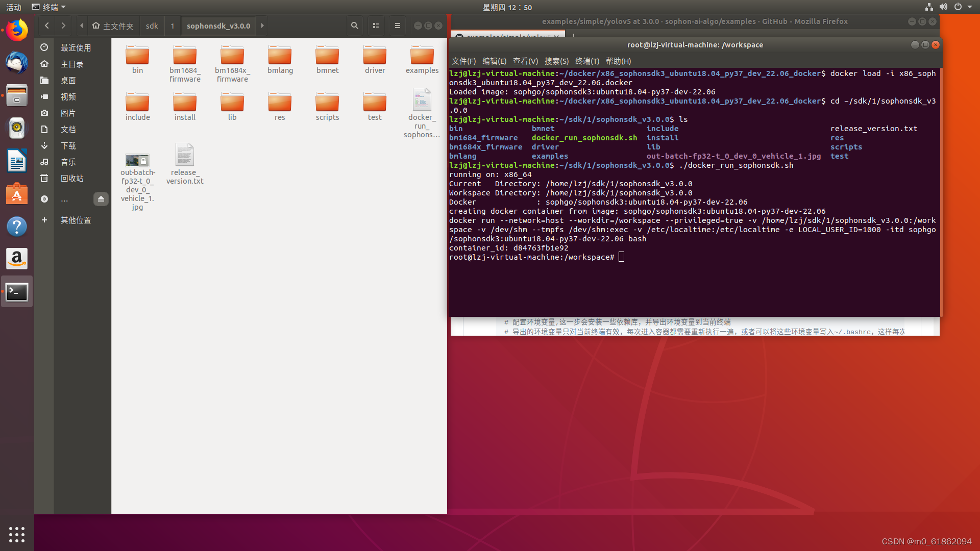Open terminal 搜索(S) menu
This screenshot has width=980, height=551.
(556, 61)
